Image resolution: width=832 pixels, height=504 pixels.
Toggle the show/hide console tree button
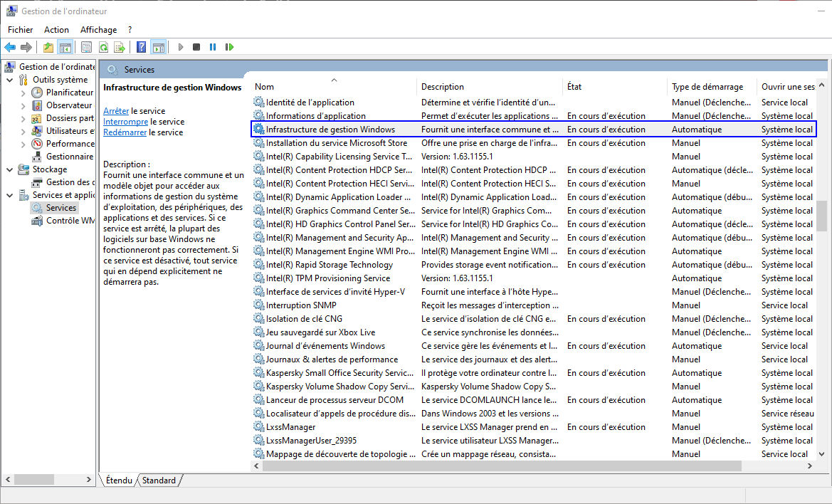(x=65, y=47)
